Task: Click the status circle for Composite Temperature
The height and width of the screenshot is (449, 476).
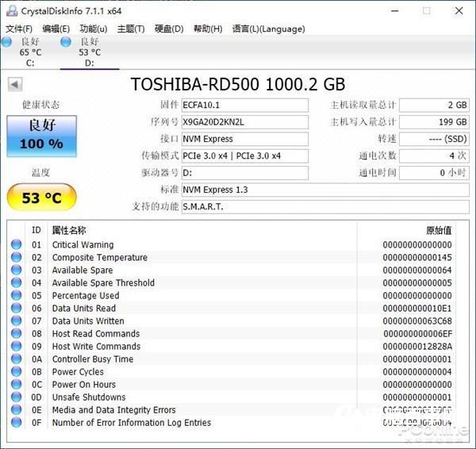Action: tap(17, 257)
